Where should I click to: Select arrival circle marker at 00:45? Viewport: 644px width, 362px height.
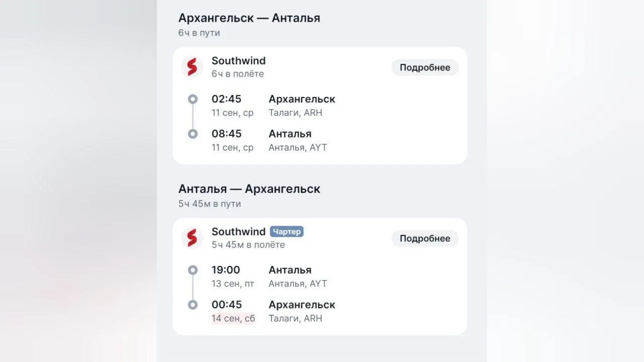(x=193, y=305)
